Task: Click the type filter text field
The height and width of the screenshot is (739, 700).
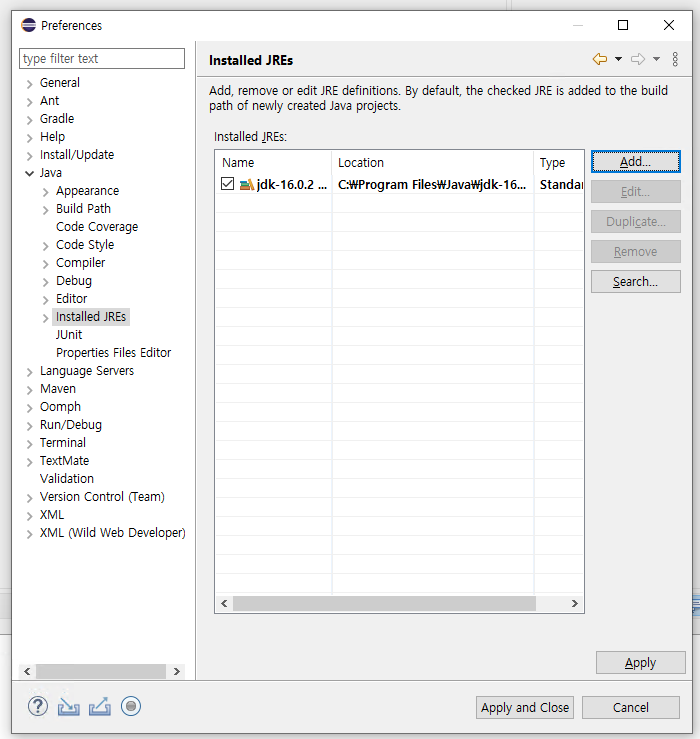Action: [102, 59]
